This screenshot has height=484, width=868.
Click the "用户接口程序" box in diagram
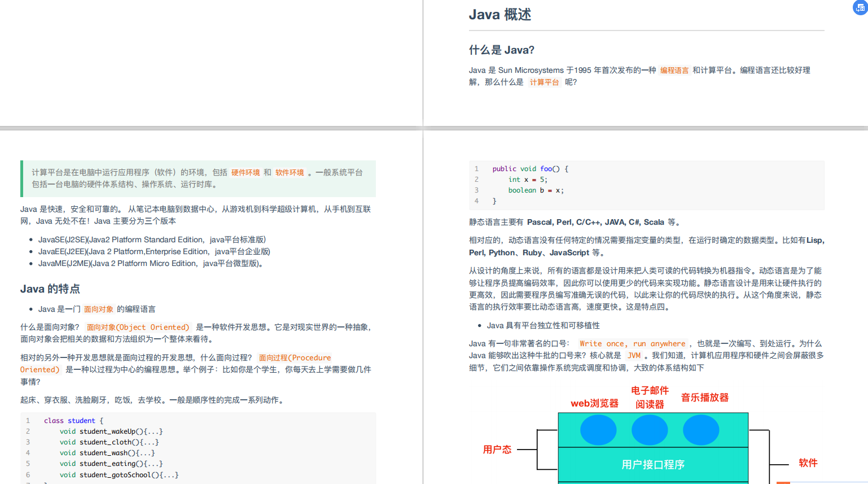653,464
